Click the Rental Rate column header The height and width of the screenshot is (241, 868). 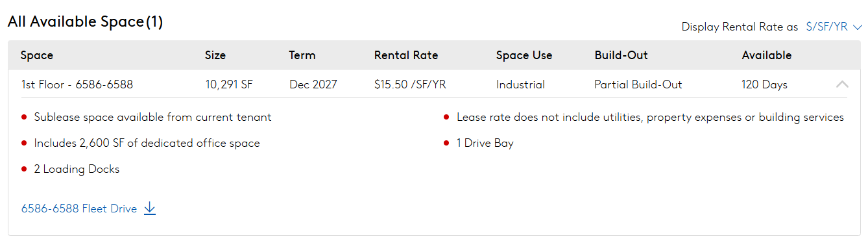406,55
